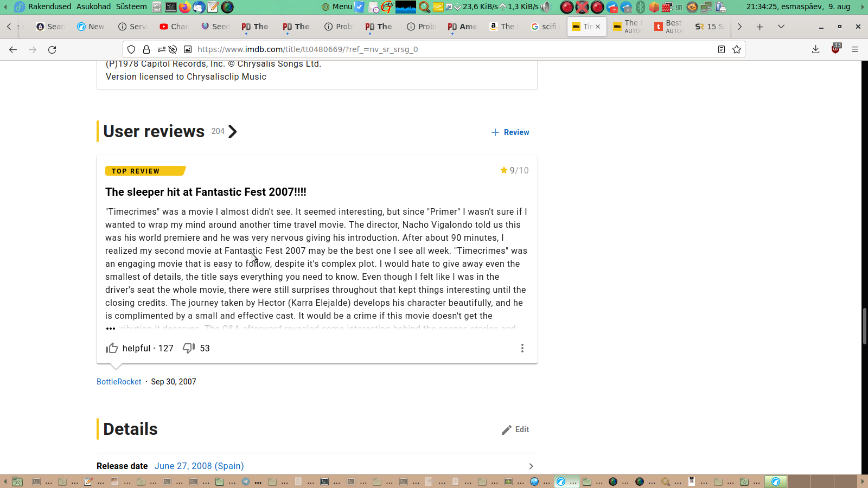Open the uBlock Origin extension popup
This screenshot has width=868, height=488.
[835, 49]
